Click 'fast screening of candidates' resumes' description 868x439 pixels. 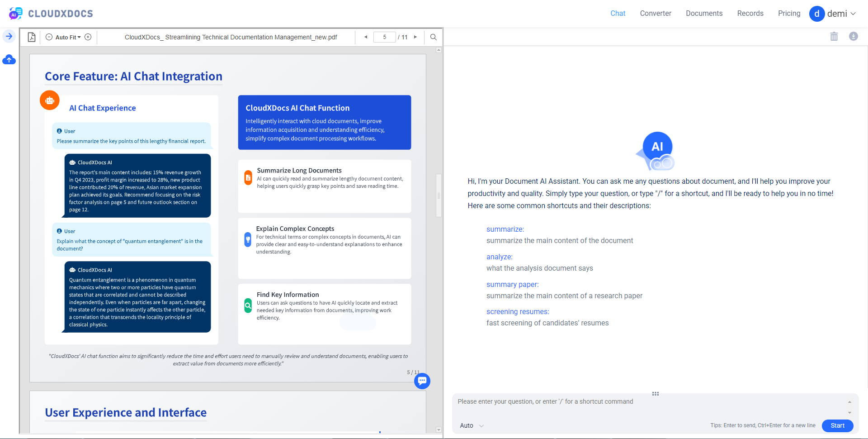(547, 323)
